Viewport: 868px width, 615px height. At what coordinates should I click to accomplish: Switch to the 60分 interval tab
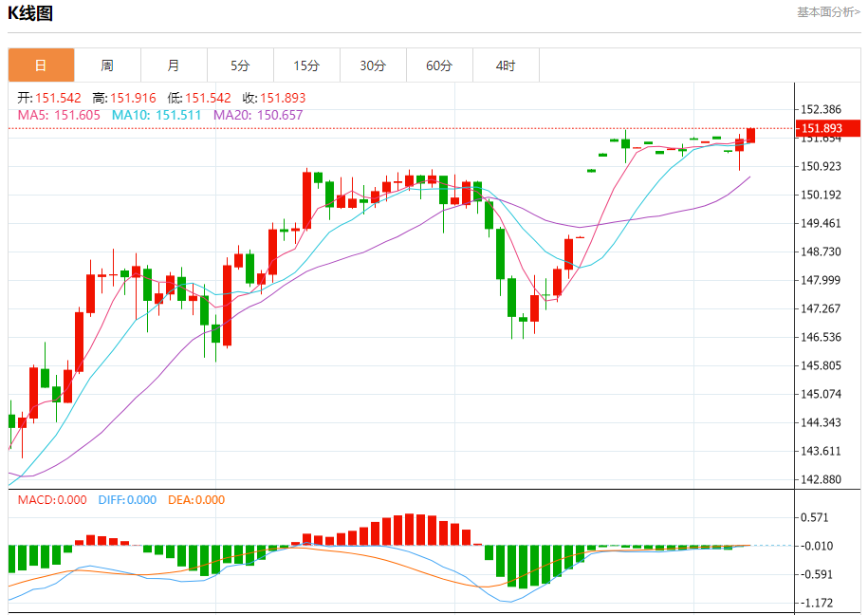pyautogui.click(x=439, y=65)
